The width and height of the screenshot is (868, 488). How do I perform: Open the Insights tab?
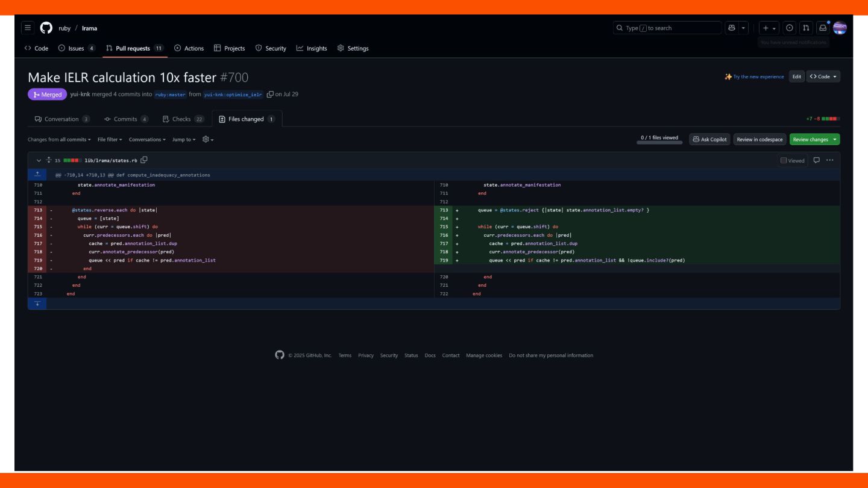pos(312,48)
